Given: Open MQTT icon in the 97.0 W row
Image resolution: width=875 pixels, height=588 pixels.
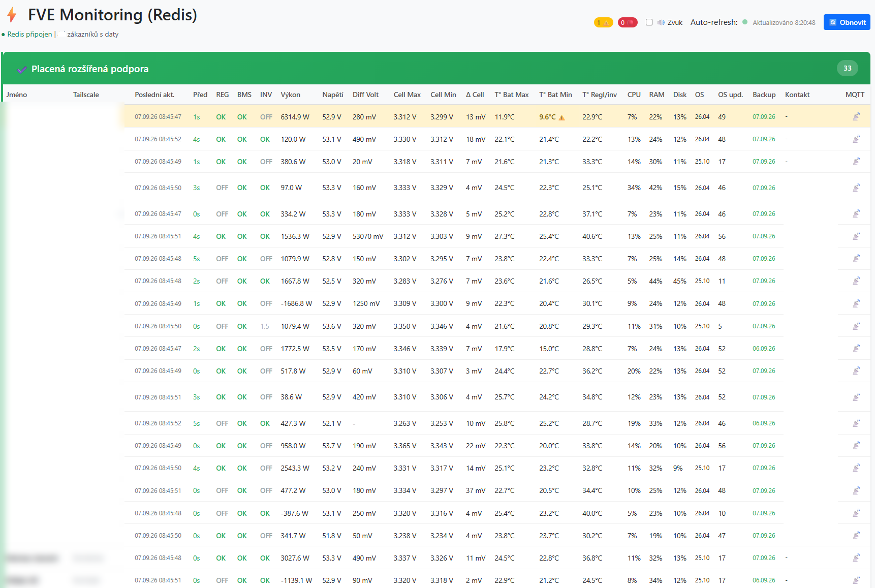Looking at the screenshot, I should pos(856,188).
